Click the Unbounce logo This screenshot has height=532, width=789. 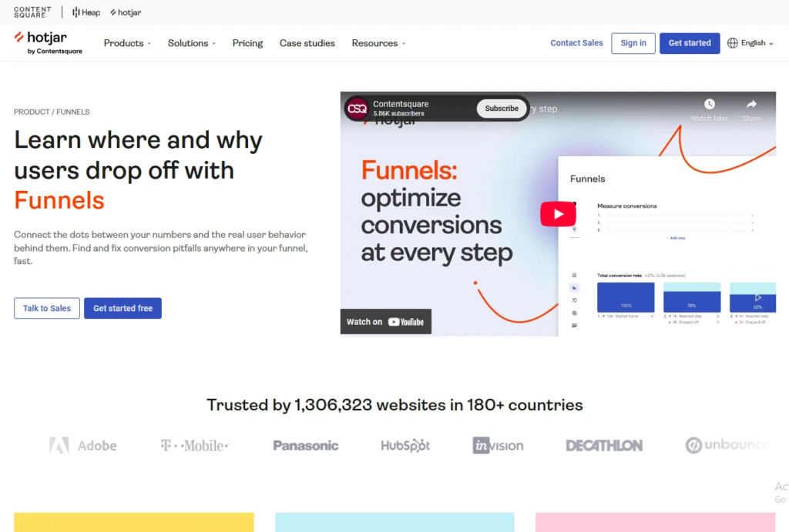(727, 445)
